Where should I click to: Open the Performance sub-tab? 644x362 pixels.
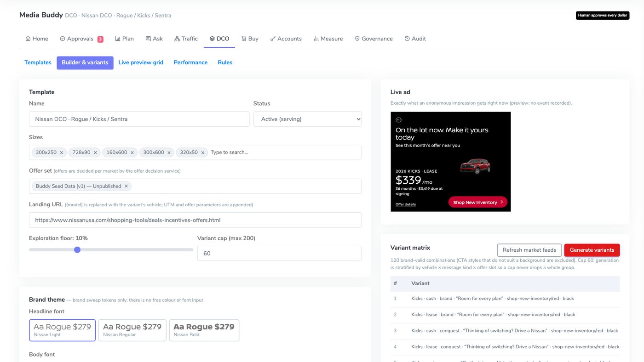click(x=190, y=62)
